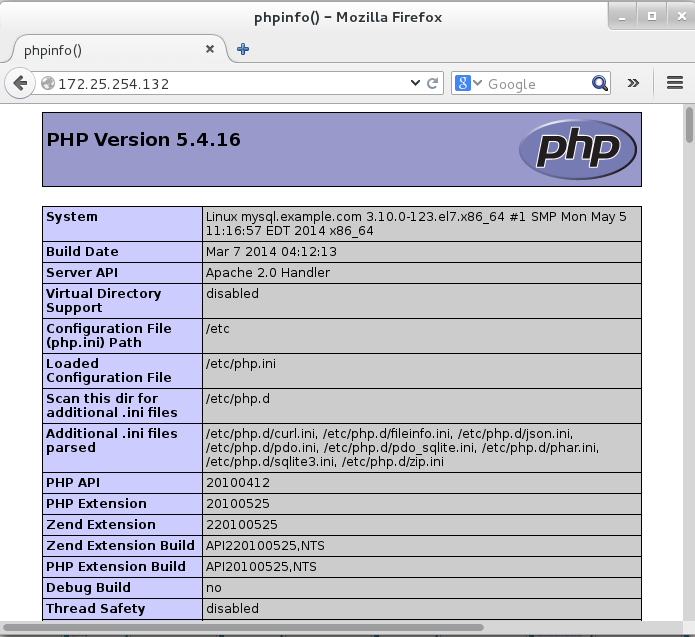Viewport: 695px width, 637px height.
Task: Close the Firefox window
Action: (682, 16)
